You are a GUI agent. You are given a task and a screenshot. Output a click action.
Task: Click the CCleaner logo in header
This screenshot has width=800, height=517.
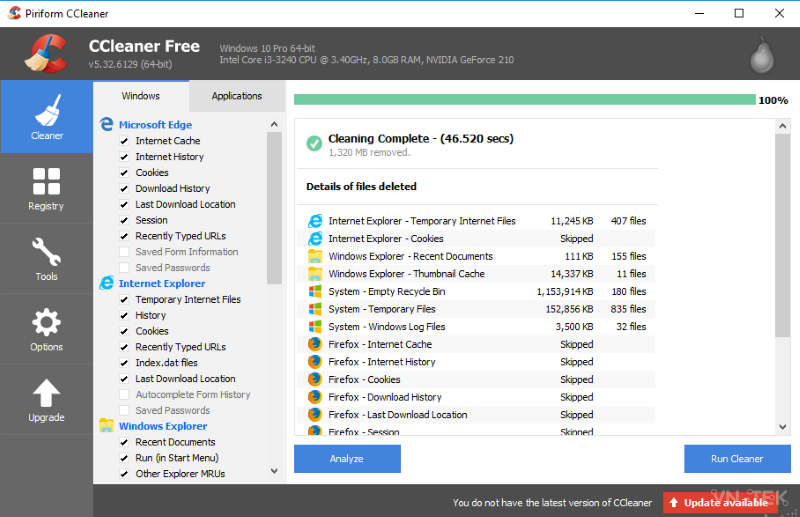pyautogui.click(x=46, y=54)
